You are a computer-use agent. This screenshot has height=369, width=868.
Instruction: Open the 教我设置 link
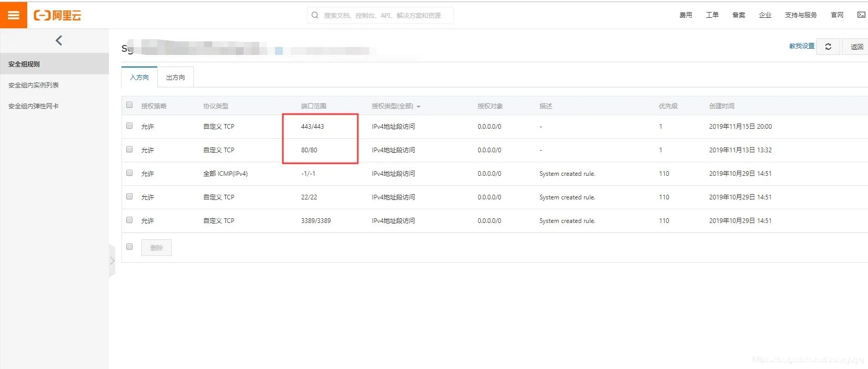coord(801,46)
